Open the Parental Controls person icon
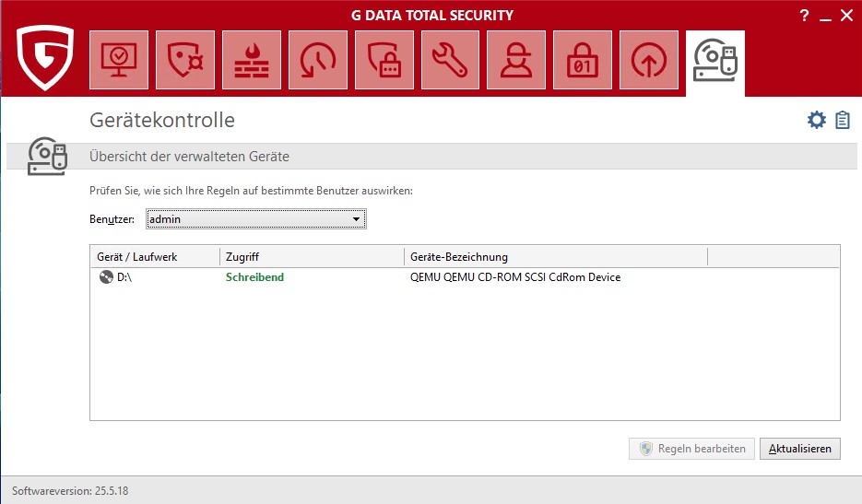Screen dimensions: 862x504 517,60
